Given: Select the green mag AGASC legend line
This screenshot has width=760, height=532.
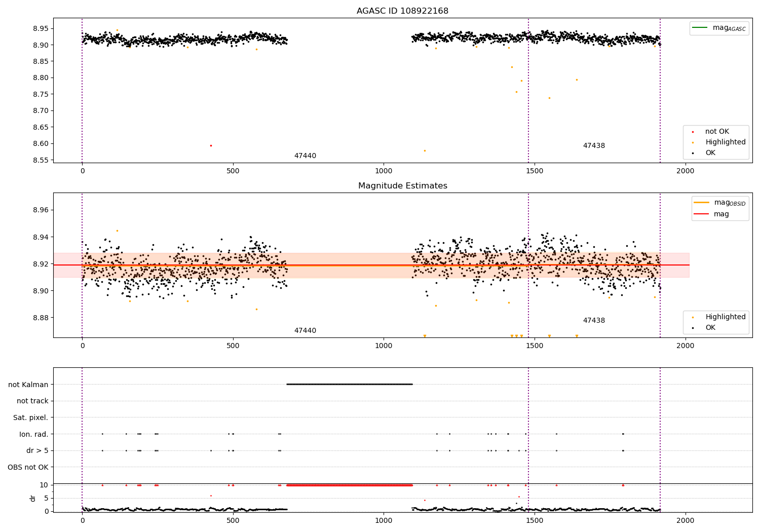Looking at the screenshot, I should pyautogui.click(x=700, y=27).
